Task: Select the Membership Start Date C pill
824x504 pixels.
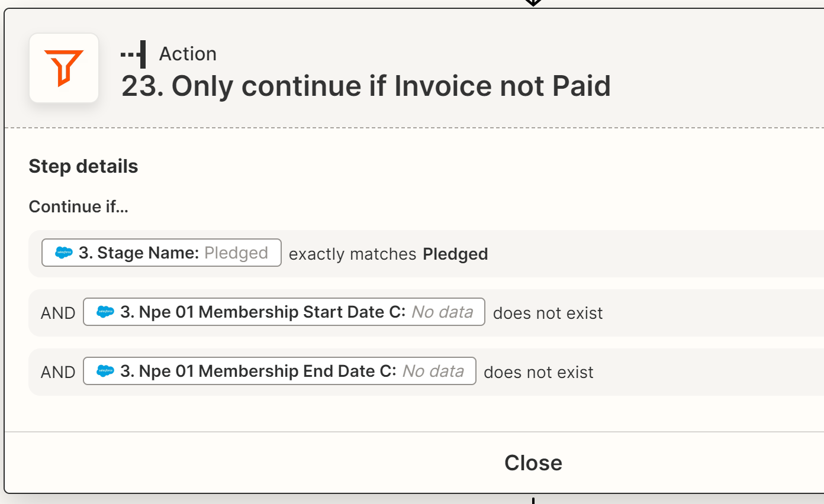Action: [x=284, y=312]
